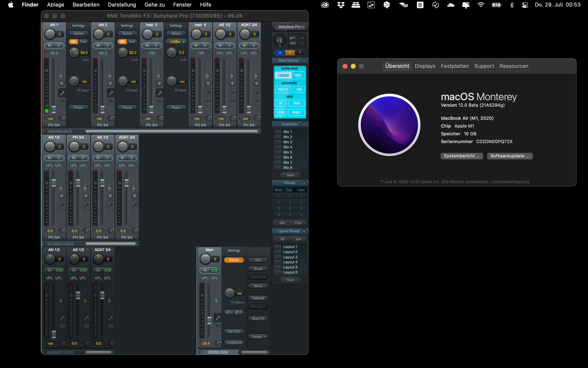
Task: Switch to Festplatten tab
Action: point(455,66)
